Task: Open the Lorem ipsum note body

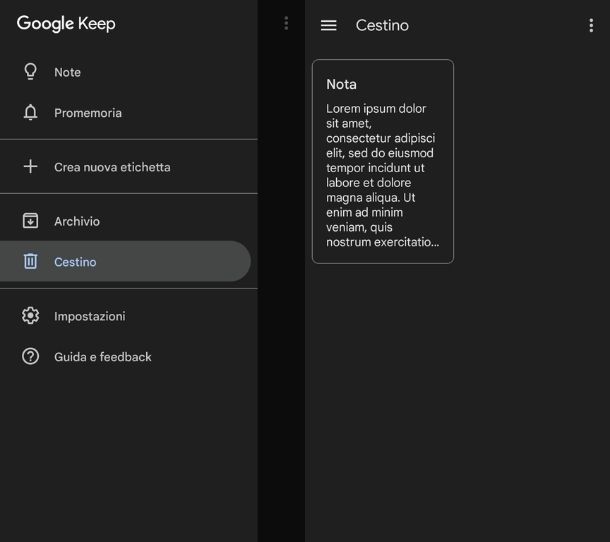Action: click(382, 175)
